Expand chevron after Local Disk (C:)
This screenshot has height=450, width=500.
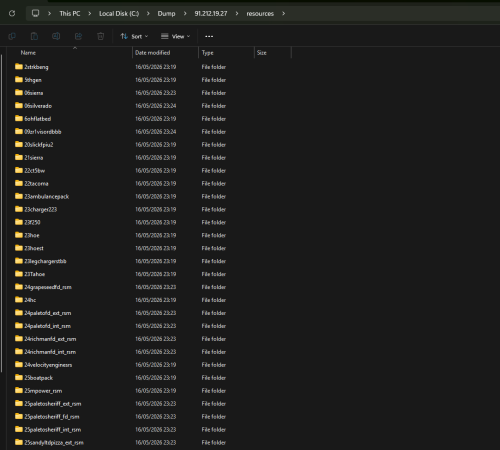coord(148,14)
